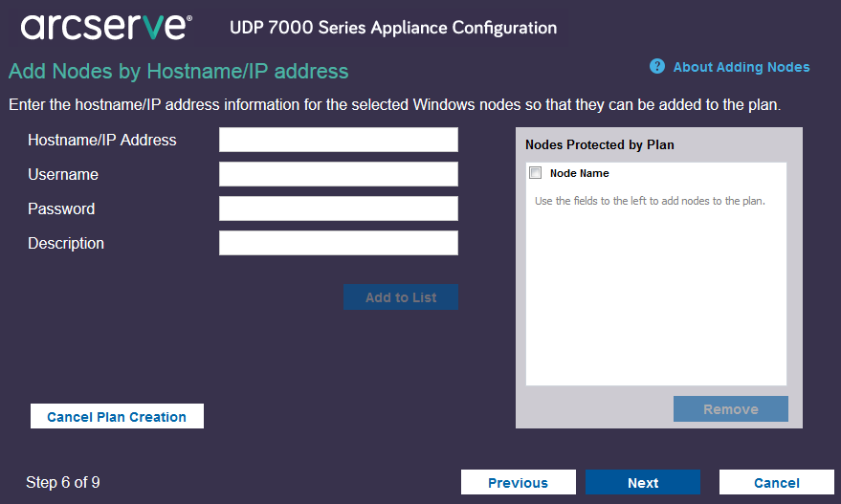Click the Nodes Protected by Plan heading
Image resolution: width=841 pixels, height=504 pixels.
click(x=600, y=145)
